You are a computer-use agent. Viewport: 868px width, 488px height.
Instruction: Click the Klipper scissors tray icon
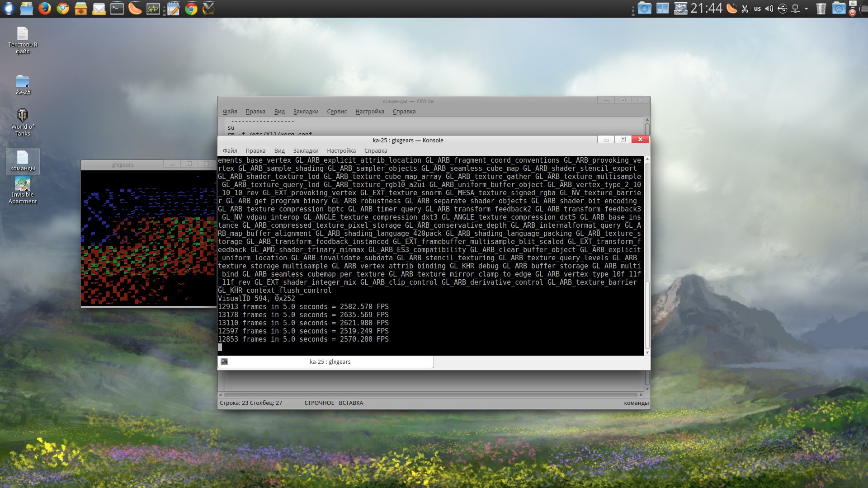pyautogui.click(x=745, y=9)
